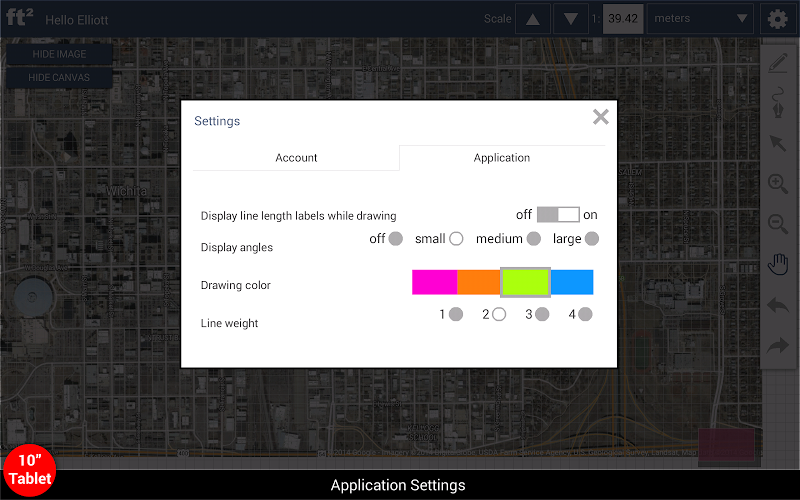This screenshot has height=500, width=800.
Task: Toggle display line length labels switch
Action: coord(558,215)
